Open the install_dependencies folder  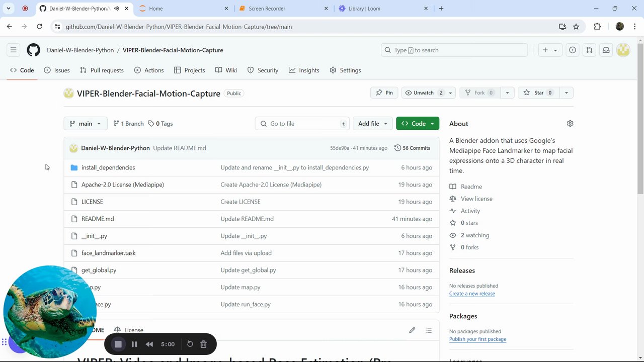(x=108, y=167)
